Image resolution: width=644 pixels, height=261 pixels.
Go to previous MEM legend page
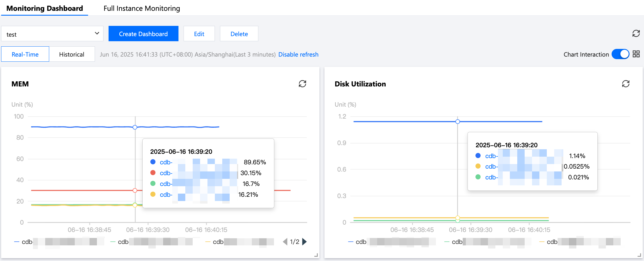pyautogui.click(x=285, y=242)
